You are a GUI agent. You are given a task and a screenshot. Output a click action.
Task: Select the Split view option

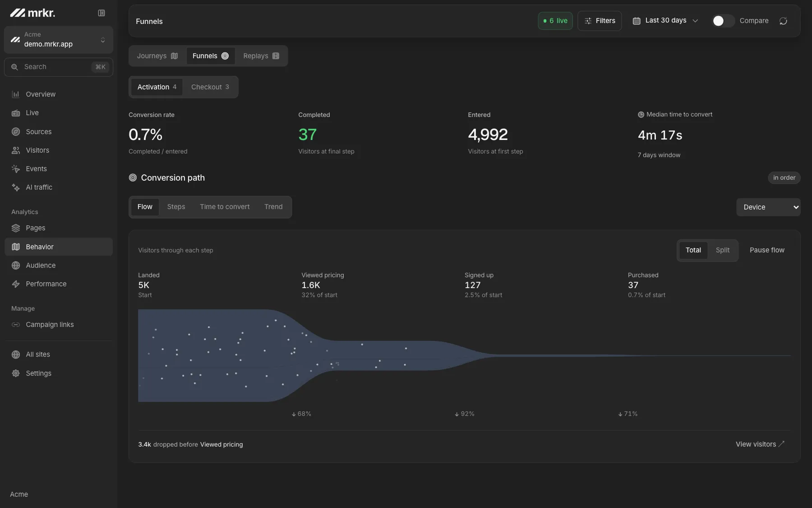(x=722, y=250)
